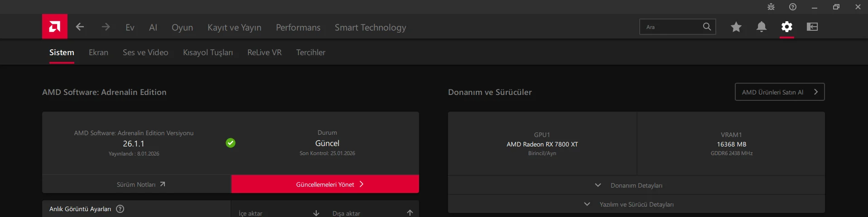Image resolution: width=868 pixels, height=217 pixels.
Task: Click Güncellemeleri Yönet button
Action: (x=325, y=184)
